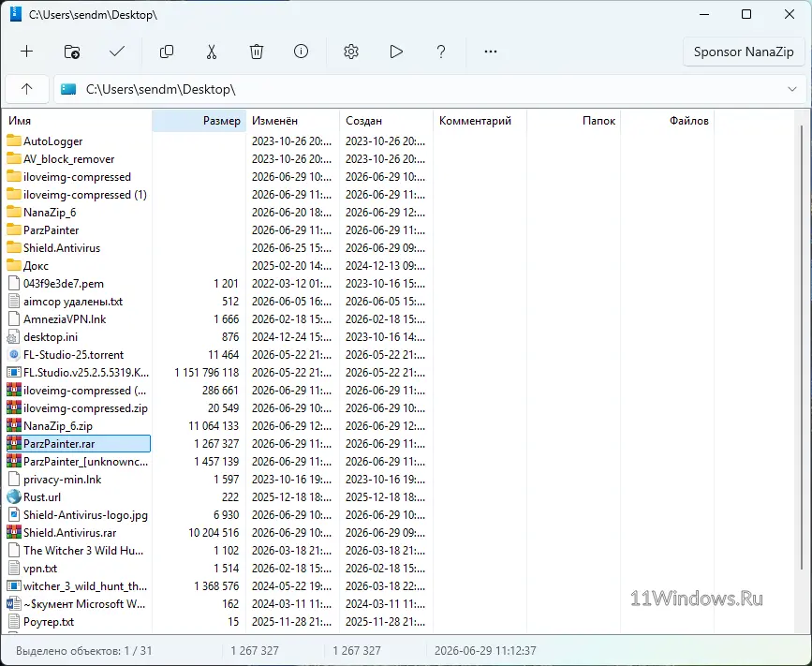Click the NanaZip title bar app icon
Image resolution: width=812 pixels, height=666 pixels.
(x=15, y=14)
